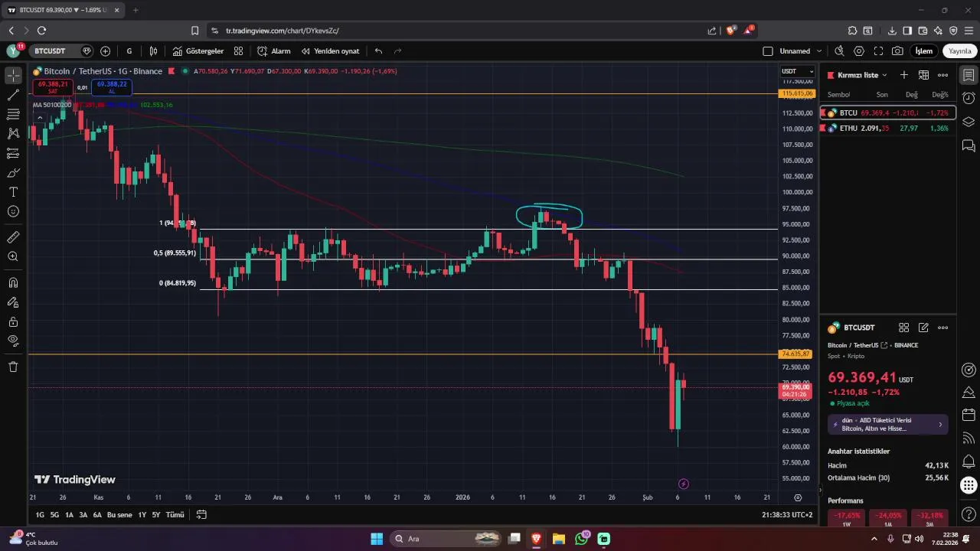Open the alerts clock sidebar panel
The image size is (980, 551).
pyautogui.click(x=969, y=98)
